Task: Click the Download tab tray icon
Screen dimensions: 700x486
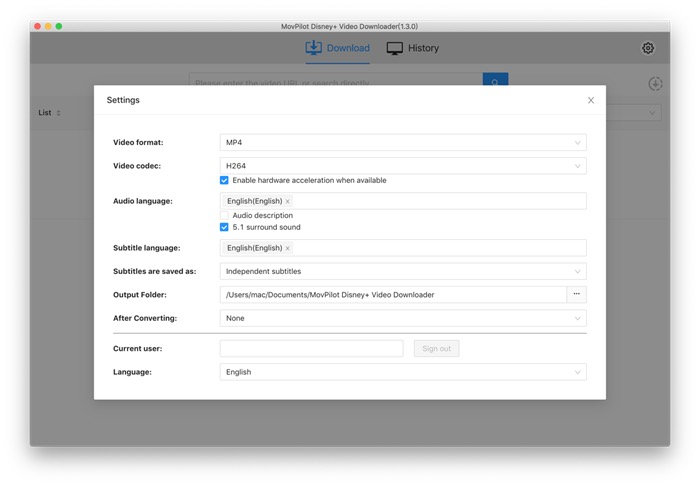Action: click(x=313, y=48)
